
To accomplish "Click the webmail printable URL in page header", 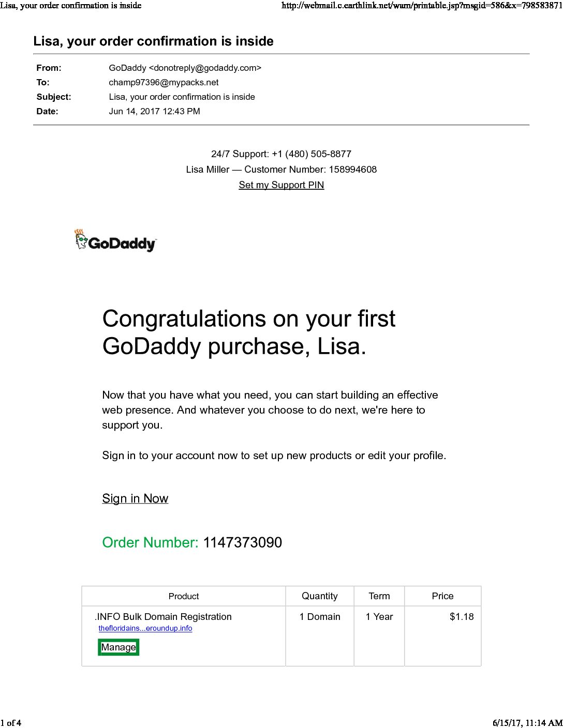I will coord(421,6).
